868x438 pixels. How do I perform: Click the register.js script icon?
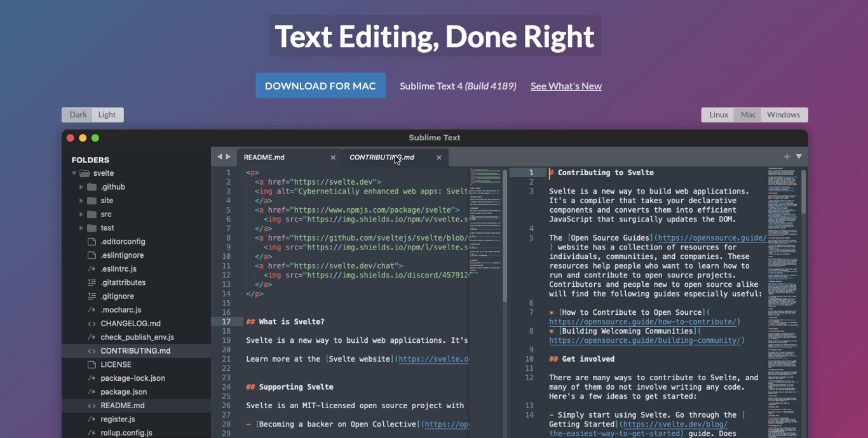point(92,419)
